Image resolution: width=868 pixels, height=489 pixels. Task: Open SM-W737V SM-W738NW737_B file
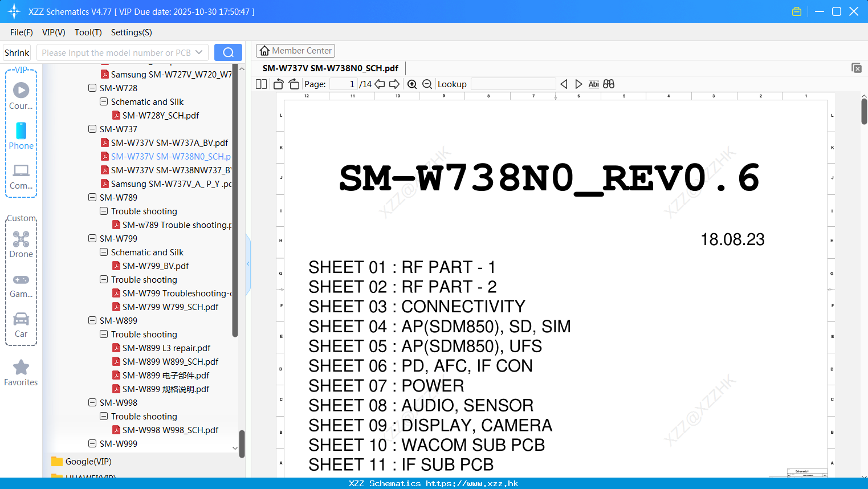tap(166, 170)
